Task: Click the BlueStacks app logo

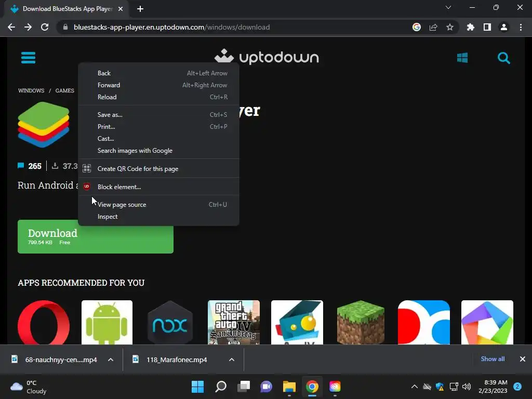Action: (44, 125)
